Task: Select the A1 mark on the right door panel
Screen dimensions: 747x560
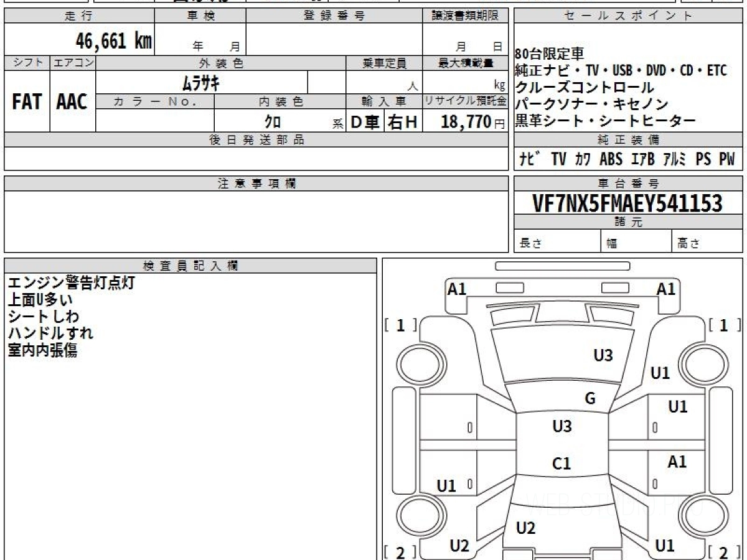Action: click(x=677, y=462)
